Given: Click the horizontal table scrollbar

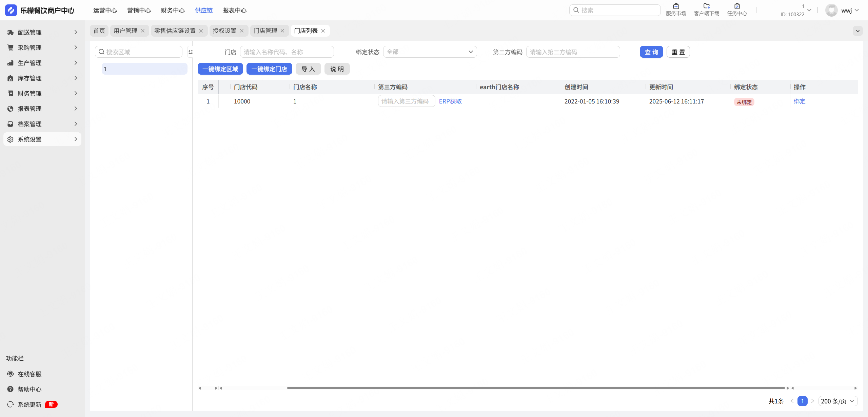Looking at the screenshot, I should 536,388.
